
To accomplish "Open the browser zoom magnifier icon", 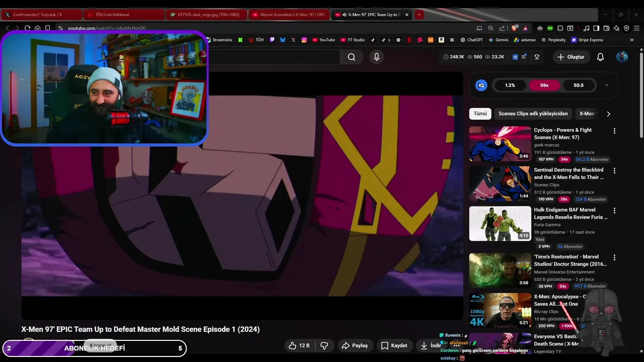I will point(491,28).
